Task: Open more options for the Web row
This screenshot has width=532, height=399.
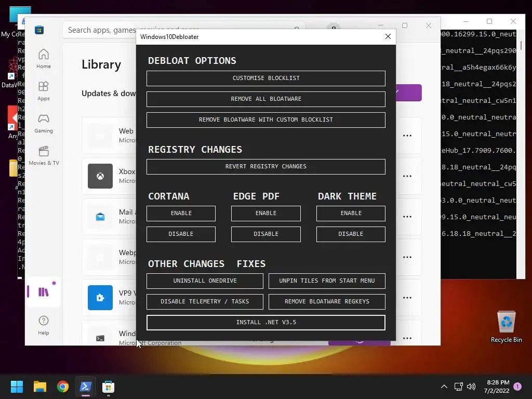Action: pyautogui.click(x=407, y=136)
